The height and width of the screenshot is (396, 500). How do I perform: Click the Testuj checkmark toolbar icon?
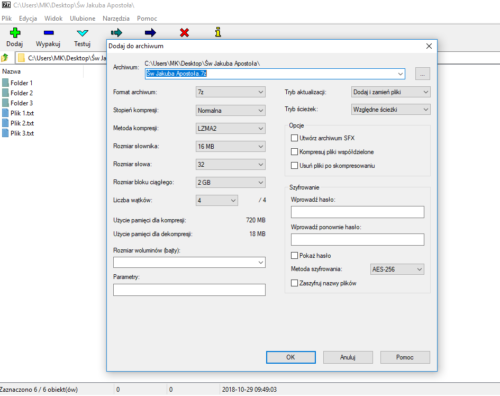pyautogui.click(x=82, y=33)
